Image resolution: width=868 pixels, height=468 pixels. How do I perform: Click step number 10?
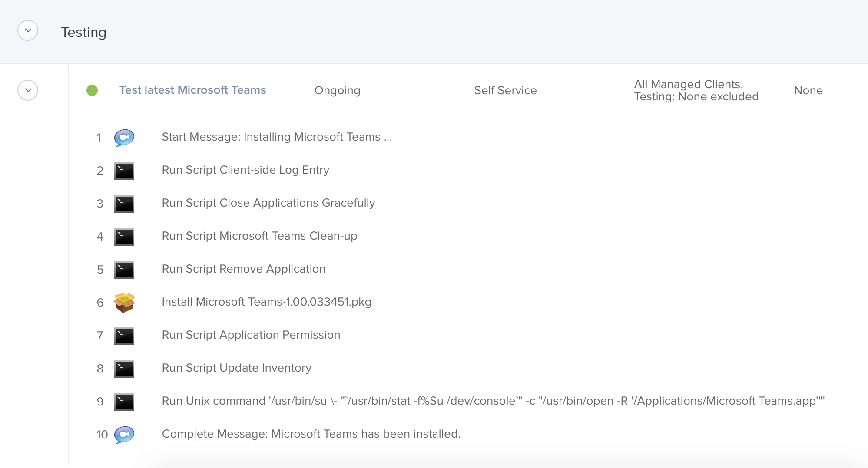click(x=102, y=435)
